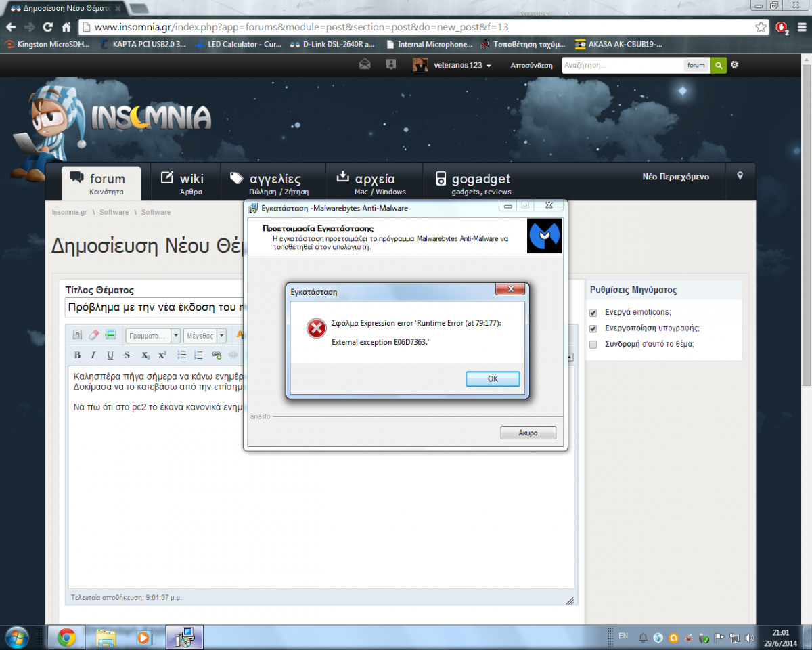Click the installer setup taskbar icon

184,638
